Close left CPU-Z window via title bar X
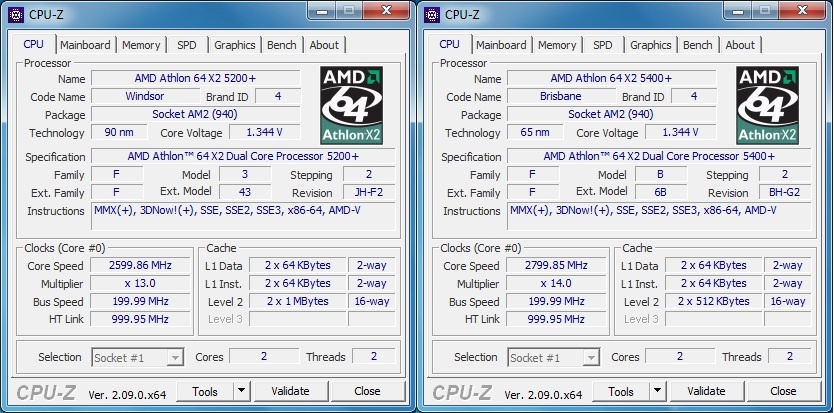834x413 pixels. [x=387, y=10]
